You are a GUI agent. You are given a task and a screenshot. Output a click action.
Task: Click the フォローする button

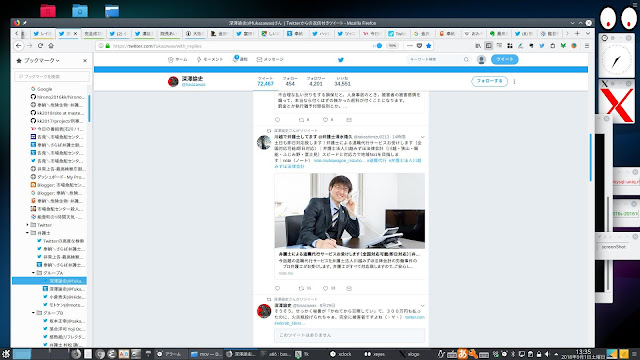[x=489, y=81]
